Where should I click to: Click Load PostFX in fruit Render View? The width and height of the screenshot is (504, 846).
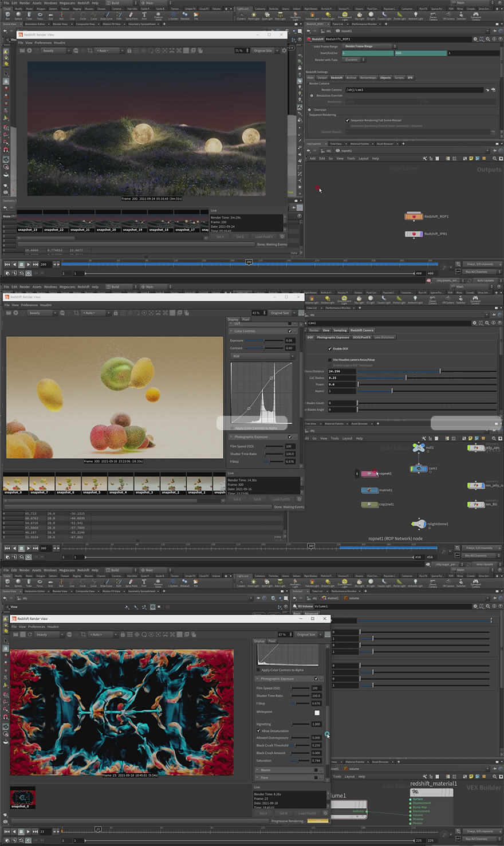click(x=281, y=499)
